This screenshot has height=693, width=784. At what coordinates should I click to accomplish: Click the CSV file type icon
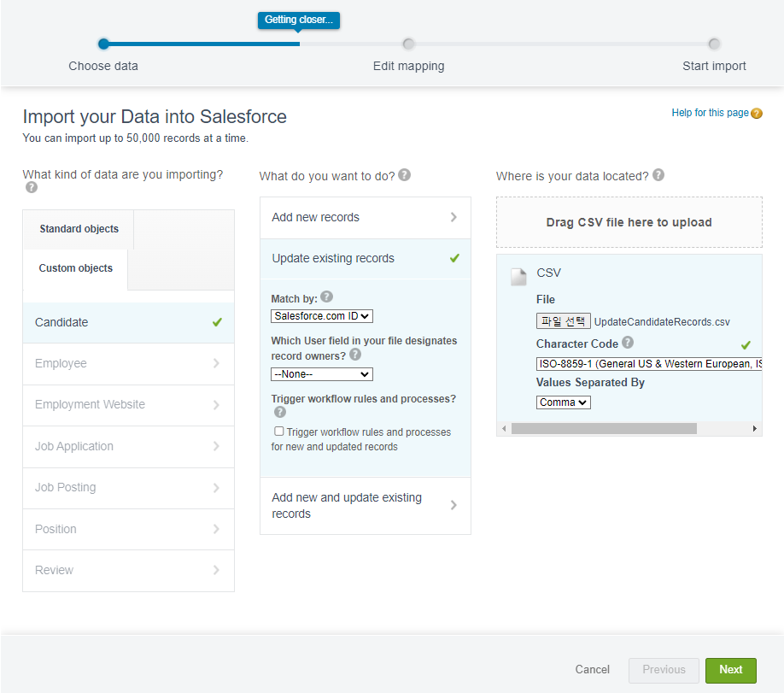click(x=518, y=276)
